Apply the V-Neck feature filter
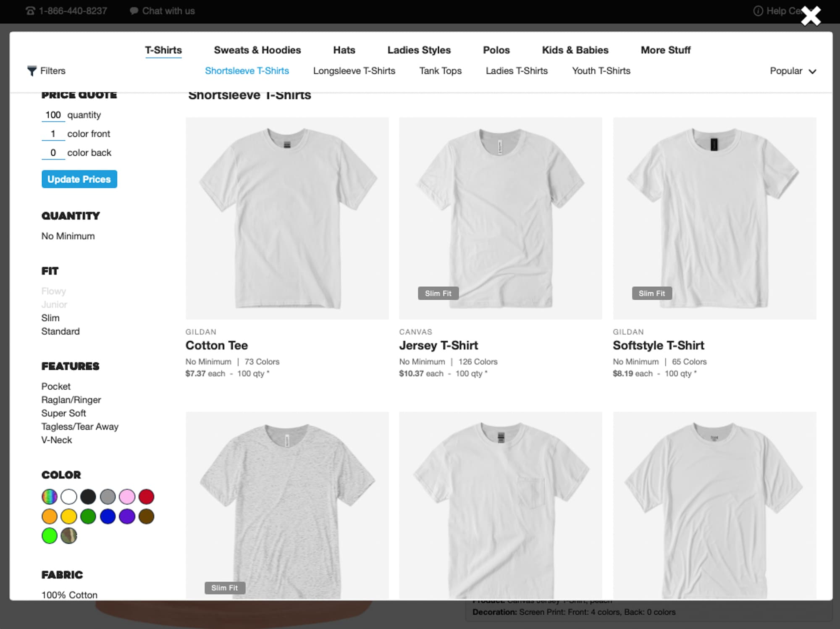Screen dimensions: 840x629 pos(57,440)
